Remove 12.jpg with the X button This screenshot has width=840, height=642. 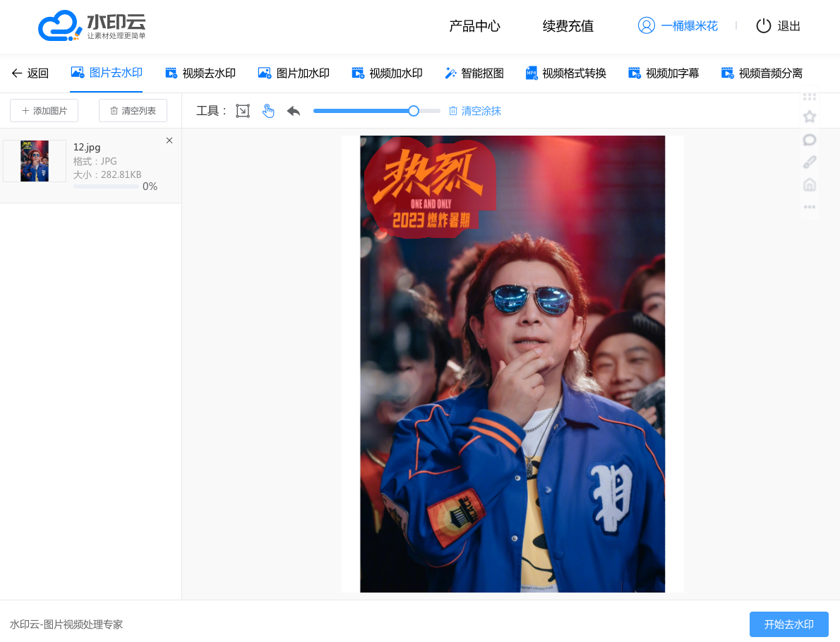point(169,141)
